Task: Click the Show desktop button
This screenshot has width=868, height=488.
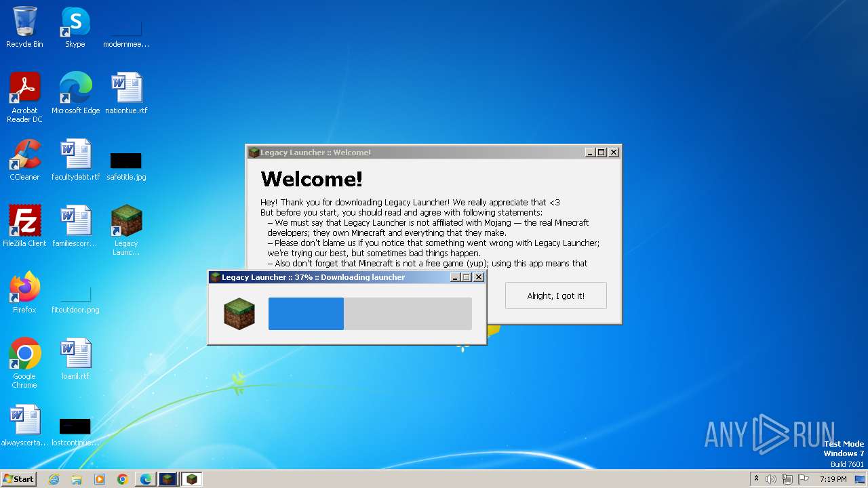Action: tap(861, 479)
